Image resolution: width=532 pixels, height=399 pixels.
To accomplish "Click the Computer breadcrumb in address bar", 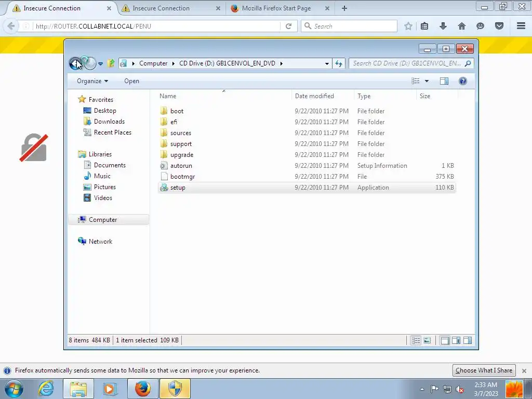I will tap(153, 63).
